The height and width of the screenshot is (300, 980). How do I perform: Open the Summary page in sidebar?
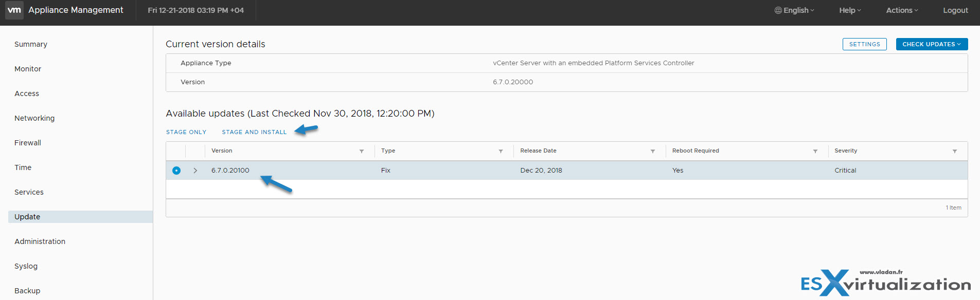coord(31,44)
